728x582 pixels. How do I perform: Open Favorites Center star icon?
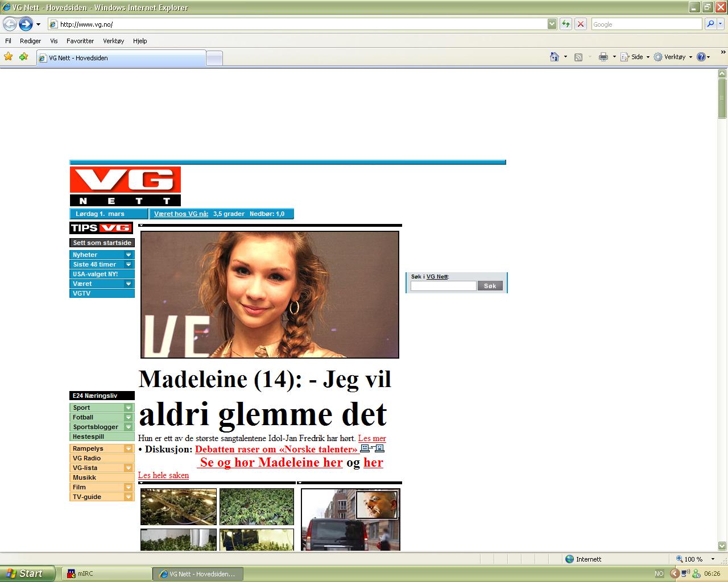coord(8,57)
